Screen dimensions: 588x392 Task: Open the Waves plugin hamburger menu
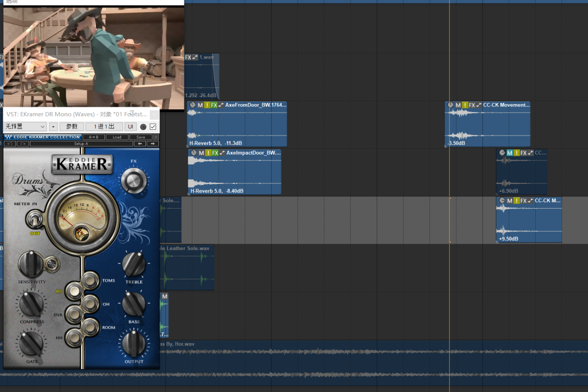click(156, 137)
